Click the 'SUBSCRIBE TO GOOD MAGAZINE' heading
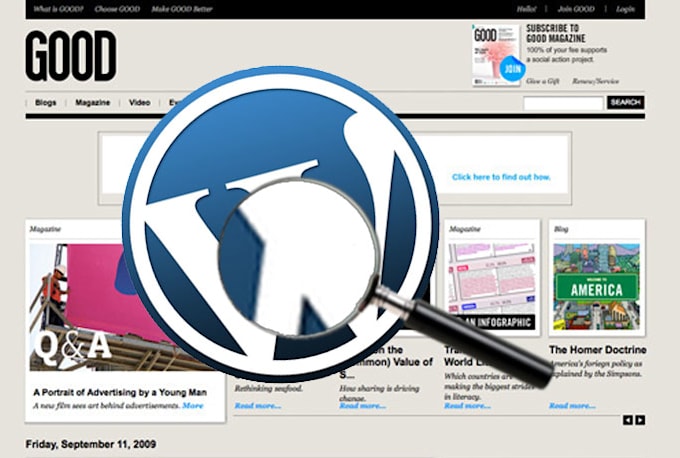The width and height of the screenshot is (680, 458). (x=556, y=33)
